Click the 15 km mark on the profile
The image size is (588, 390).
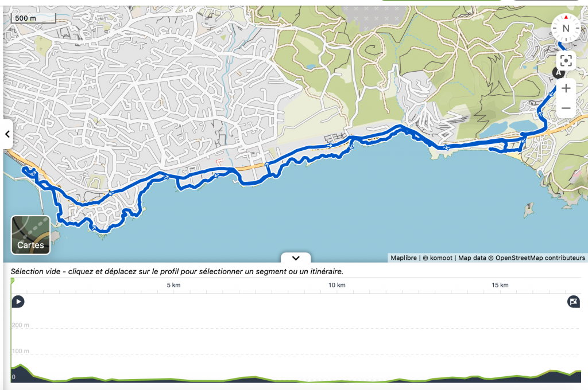point(500,285)
